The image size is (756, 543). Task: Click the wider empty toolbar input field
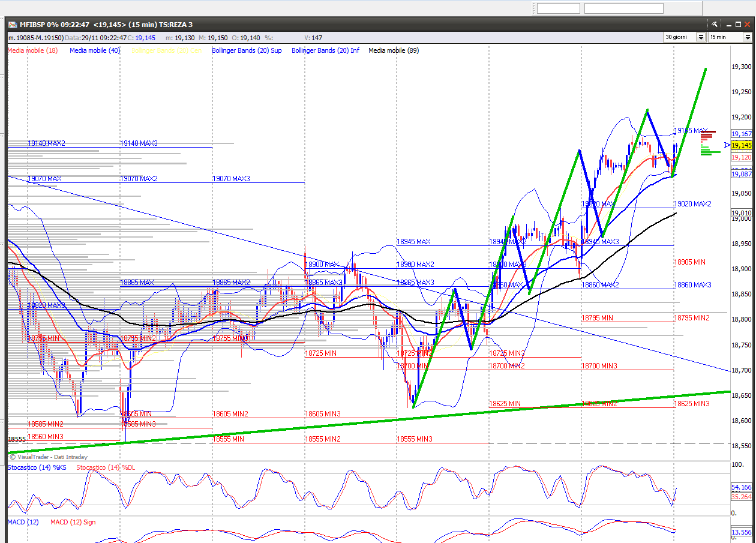point(623,8)
